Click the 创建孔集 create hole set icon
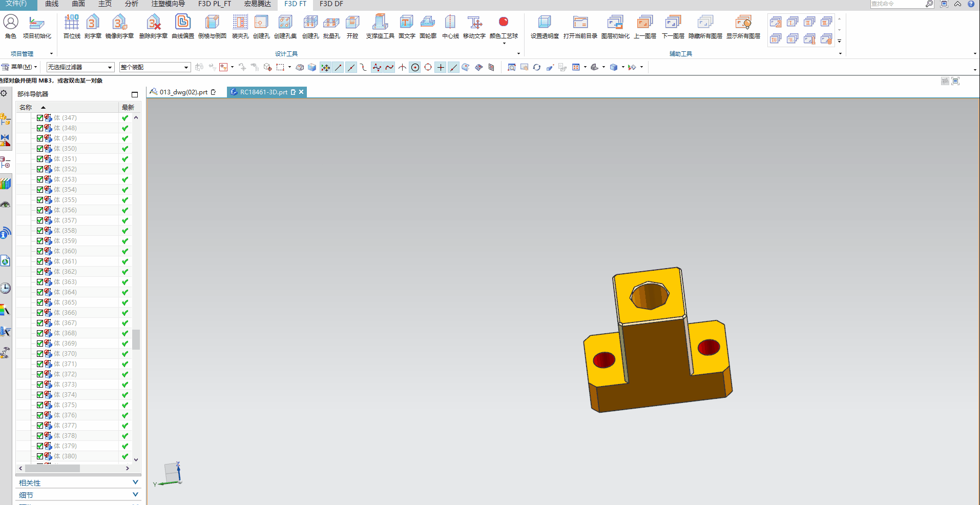 coord(285,26)
